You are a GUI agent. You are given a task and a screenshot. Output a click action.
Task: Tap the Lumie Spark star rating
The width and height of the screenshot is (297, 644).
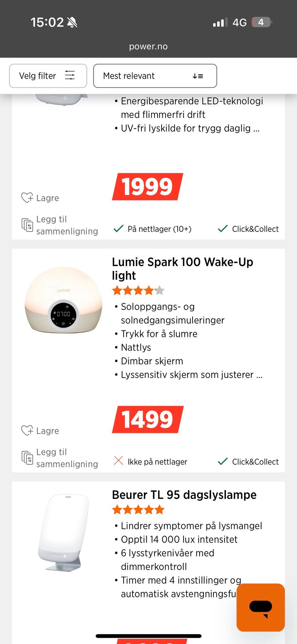click(138, 291)
